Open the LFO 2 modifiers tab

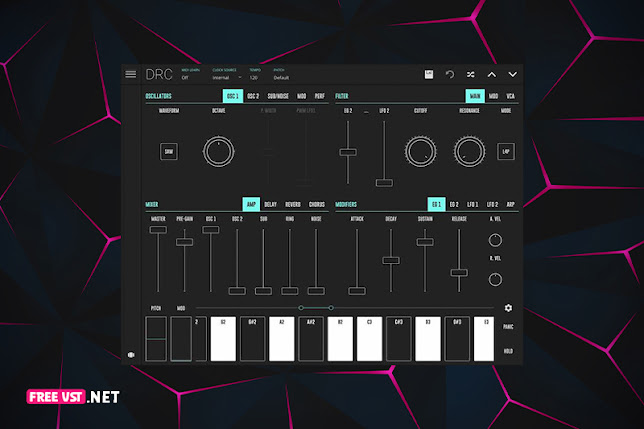(x=492, y=204)
